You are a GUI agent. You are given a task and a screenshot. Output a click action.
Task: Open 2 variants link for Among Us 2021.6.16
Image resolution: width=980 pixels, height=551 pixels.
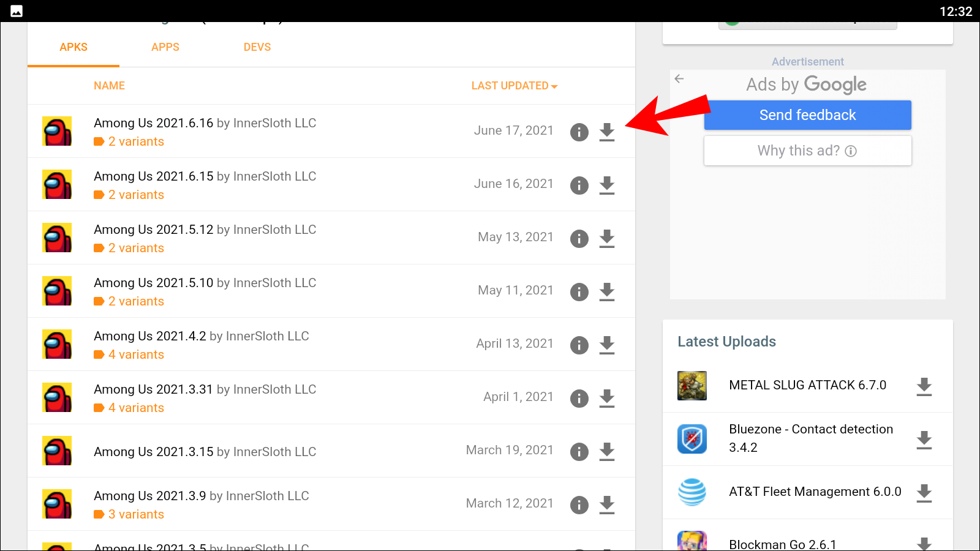(136, 141)
